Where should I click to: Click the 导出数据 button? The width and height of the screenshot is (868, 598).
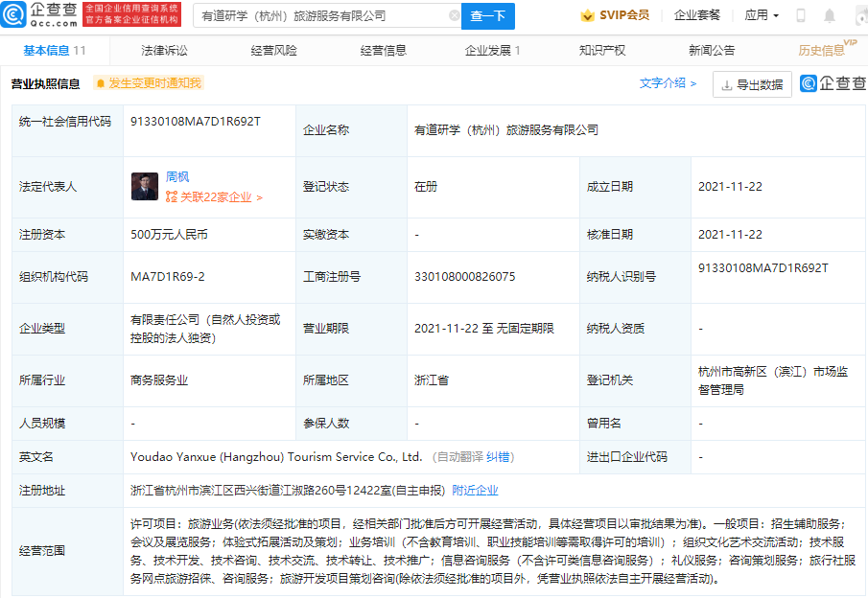752,84
